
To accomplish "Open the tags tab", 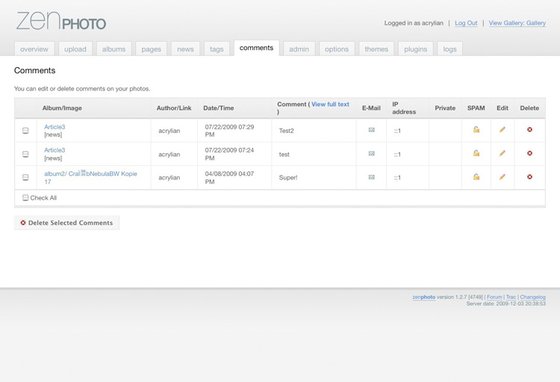I will (216, 49).
